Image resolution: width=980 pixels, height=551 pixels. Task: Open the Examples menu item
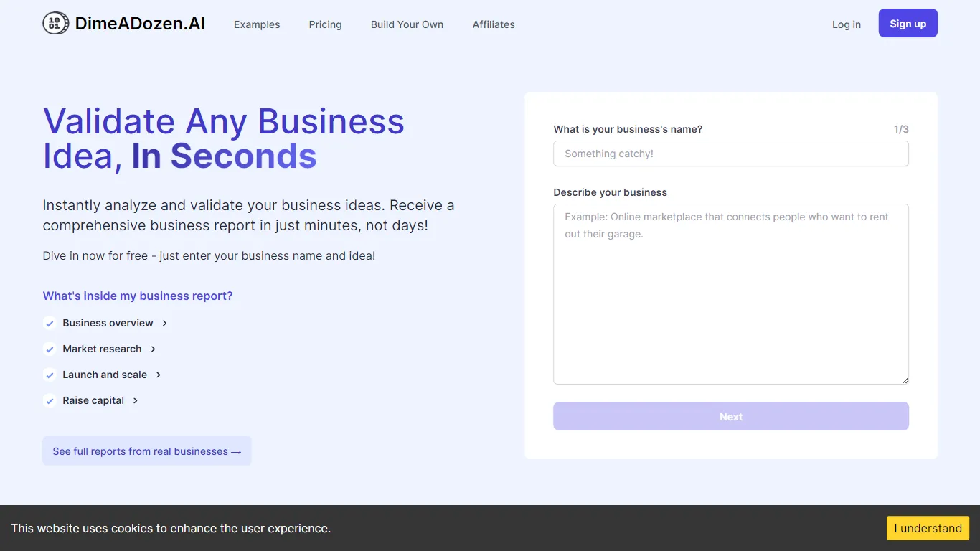257,24
